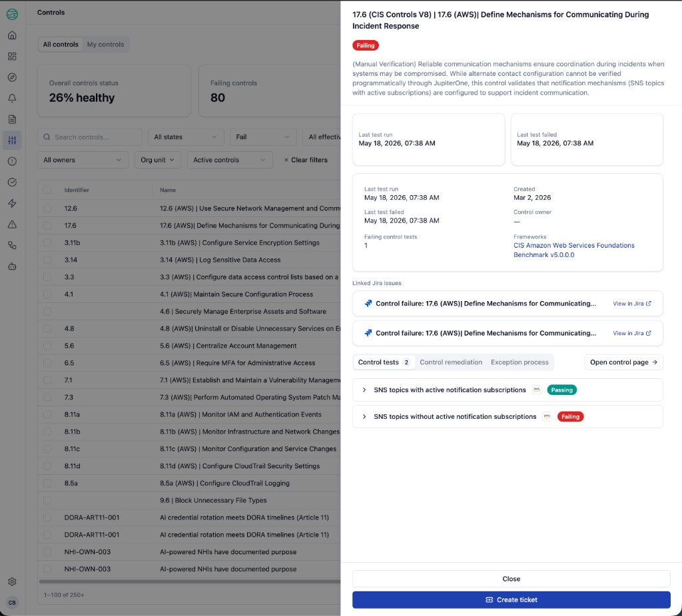Open the circled exclamation icon in the sidebar

coord(12,161)
